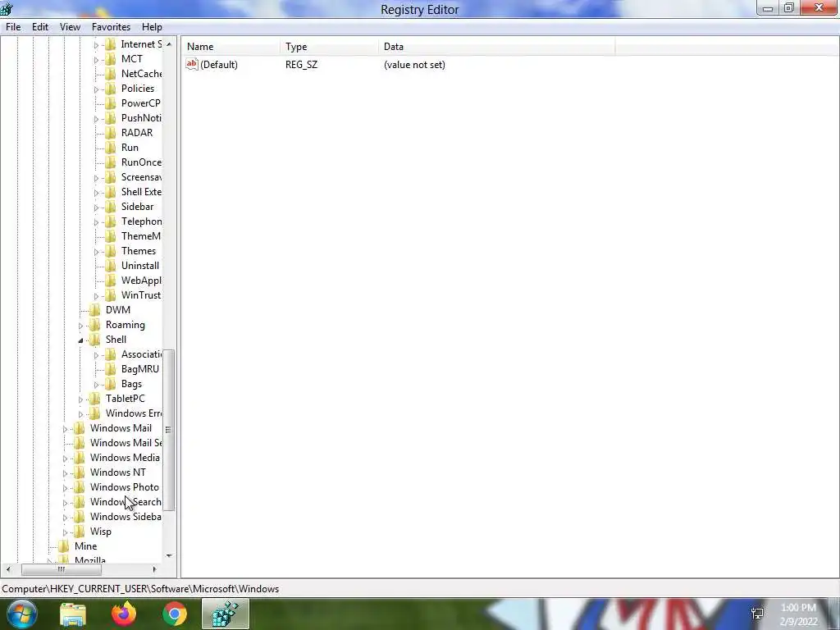This screenshot has height=630, width=840.
Task: Expand the Themes key
Action: click(x=96, y=251)
